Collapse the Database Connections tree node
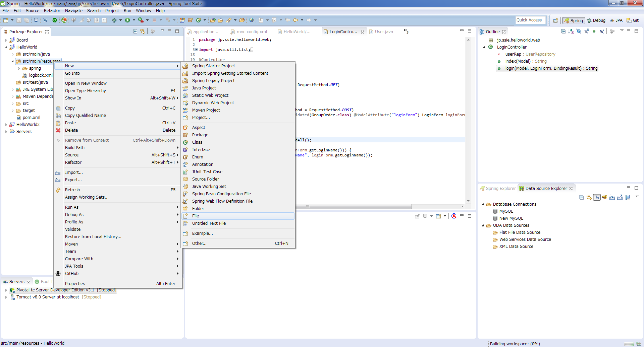 tap(483, 204)
